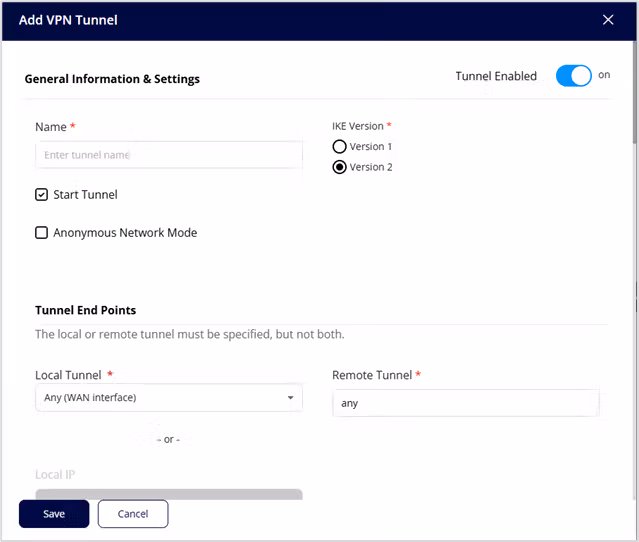Click the Add VPN Tunnel title
The width and height of the screenshot is (639, 542).
66,20
